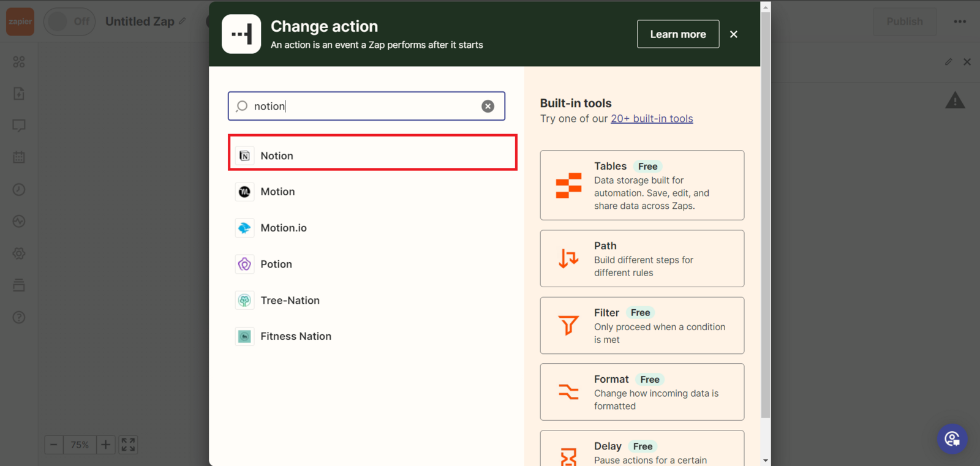Viewport: 980px width, 466px height.
Task: Open the help chat bubble icon
Action: (952, 439)
